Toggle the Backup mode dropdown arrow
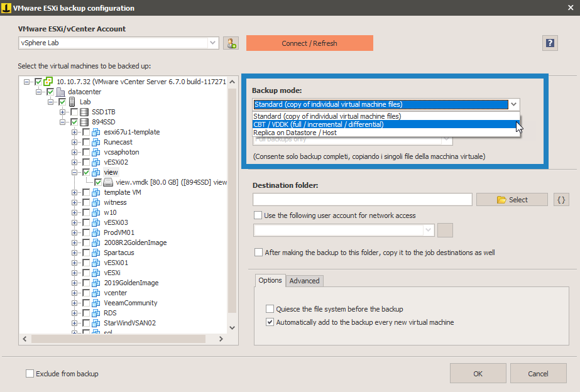Viewport: 580px width, 392px height. [514, 104]
